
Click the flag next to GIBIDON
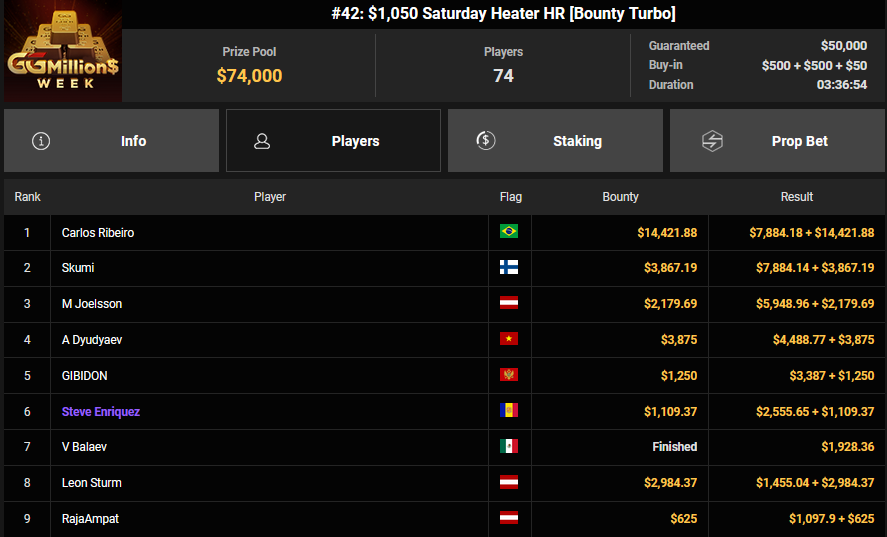click(509, 376)
